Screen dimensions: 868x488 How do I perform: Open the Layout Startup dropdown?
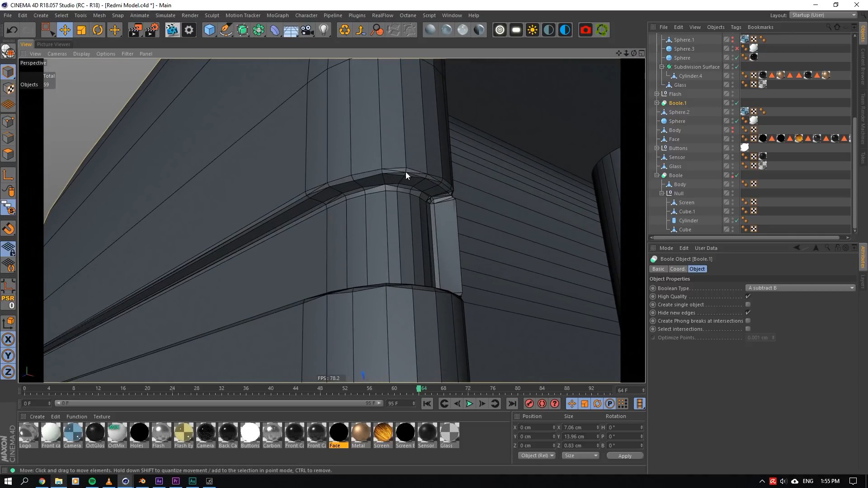824,15
